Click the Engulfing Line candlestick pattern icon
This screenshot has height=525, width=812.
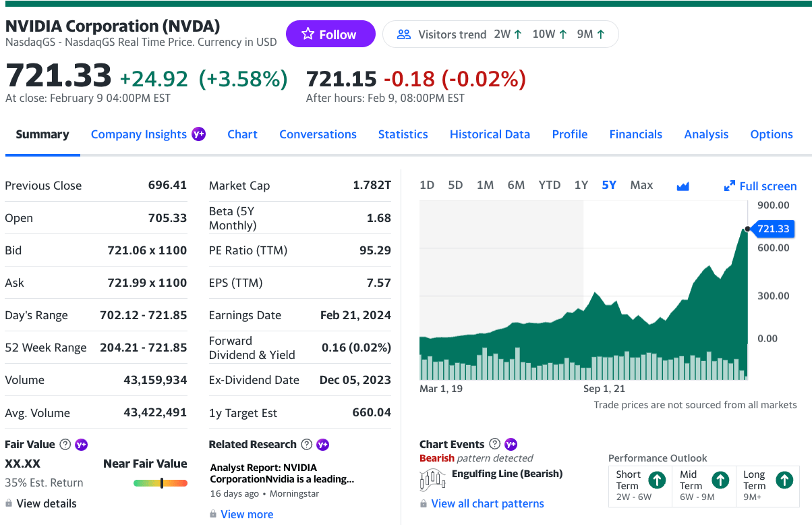click(433, 478)
